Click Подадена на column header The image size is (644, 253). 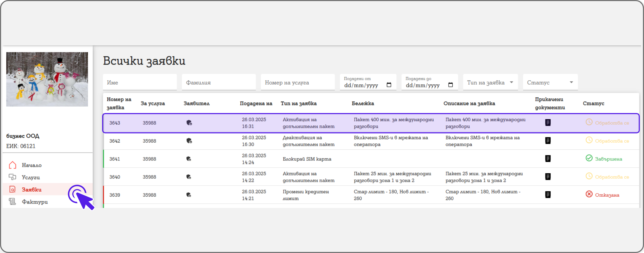(256, 103)
